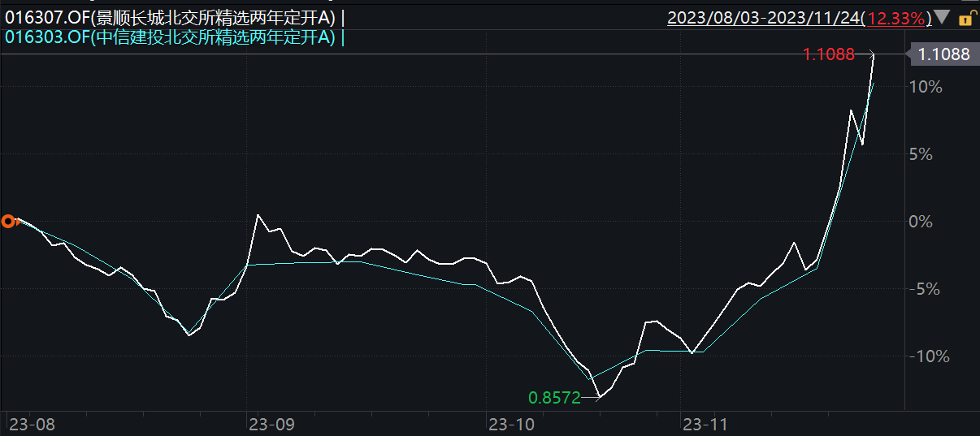Screen dimensions: 980x436
Task: Click the green 0.8572 low label
Action: tap(555, 397)
